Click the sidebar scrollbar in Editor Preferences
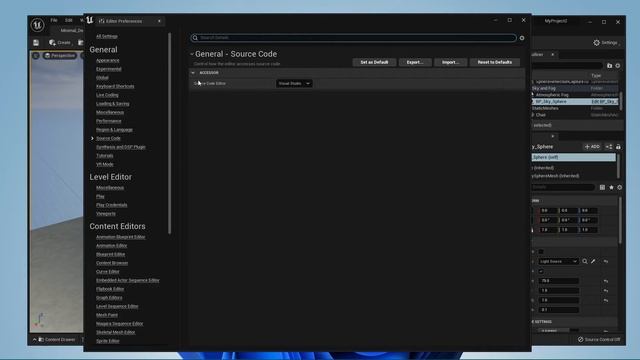This screenshot has width=640, height=360. click(x=169, y=133)
